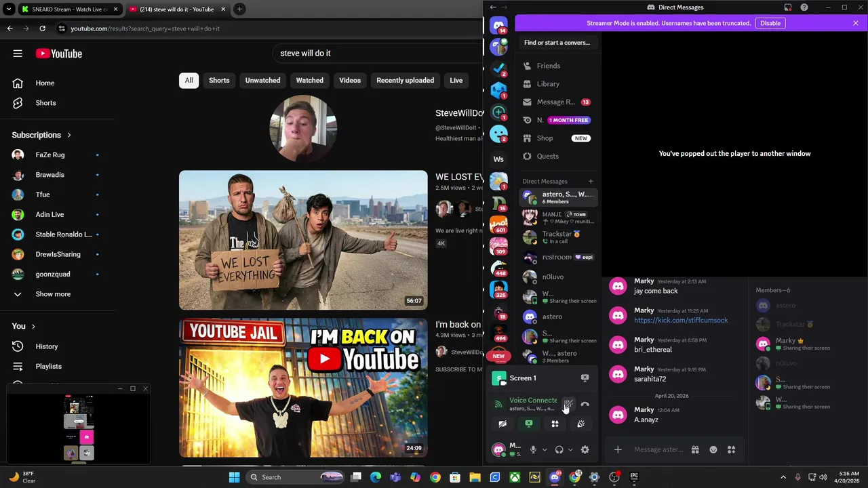Click the Message astero text field

point(658,449)
